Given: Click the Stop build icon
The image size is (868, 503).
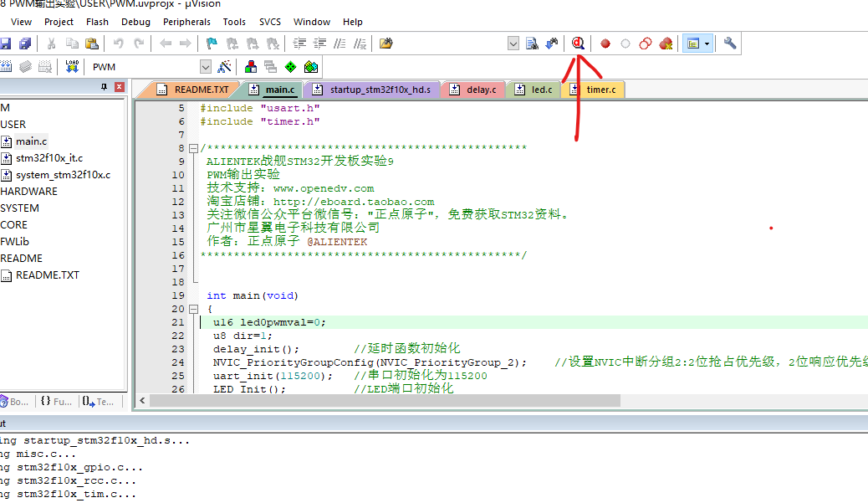Looking at the screenshot, I should tap(45, 67).
